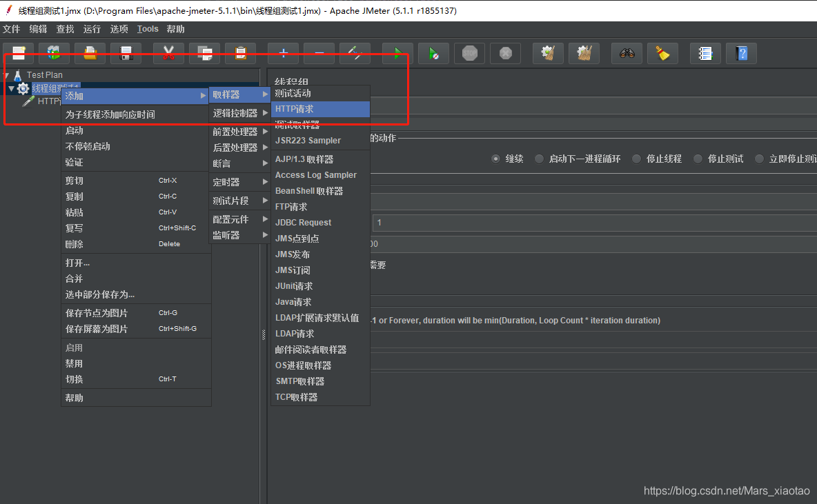Viewport: 817px width, 504px height.
Task: Click the Copy toolbar icon
Action: (204, 53)
